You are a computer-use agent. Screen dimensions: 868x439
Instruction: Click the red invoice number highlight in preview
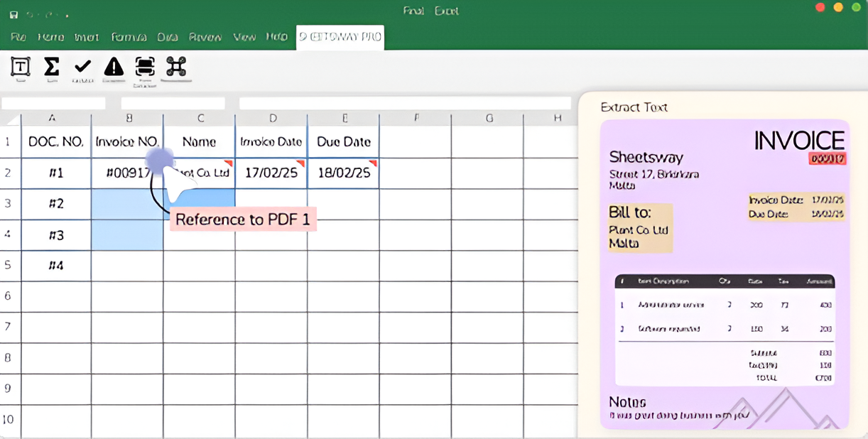point(828,158)
